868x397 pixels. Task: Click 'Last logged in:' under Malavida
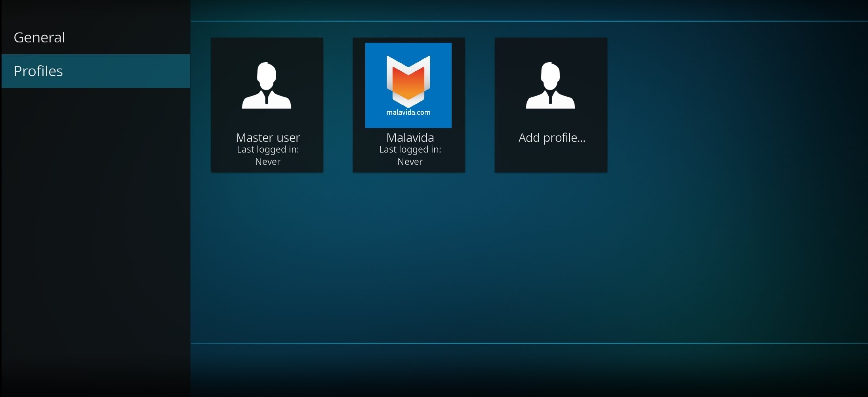pos(410,149)
